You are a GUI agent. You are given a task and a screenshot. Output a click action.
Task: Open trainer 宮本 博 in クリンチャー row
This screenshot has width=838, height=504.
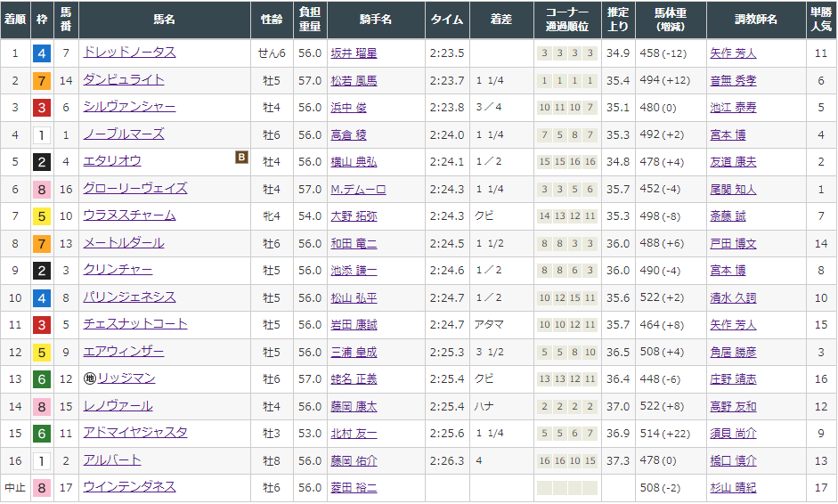pos(728,271)
